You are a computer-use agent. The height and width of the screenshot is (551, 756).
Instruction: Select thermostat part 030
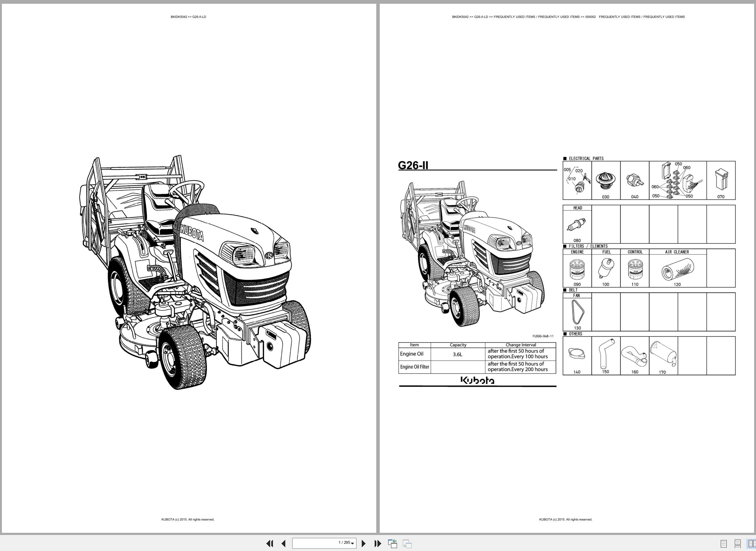606,180
